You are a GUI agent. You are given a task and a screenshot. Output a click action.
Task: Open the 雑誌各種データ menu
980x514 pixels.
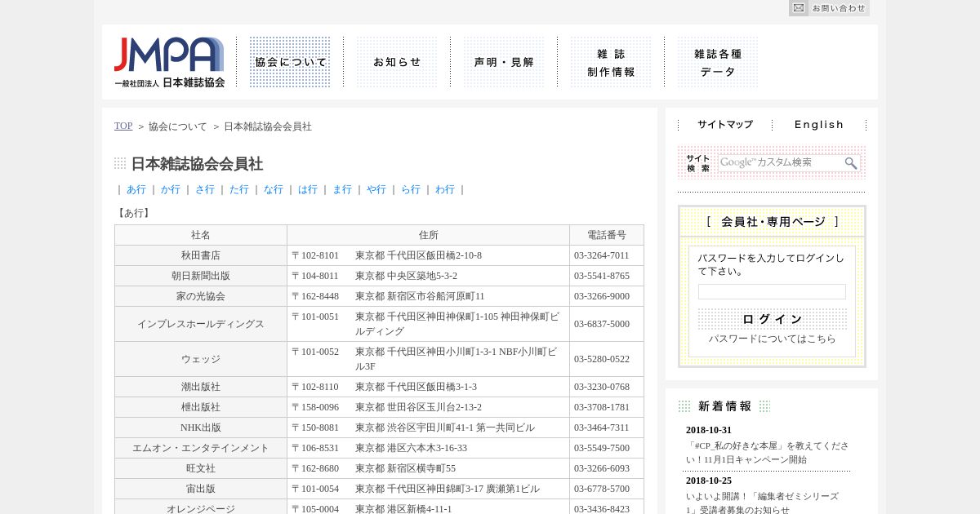point(718,62)
